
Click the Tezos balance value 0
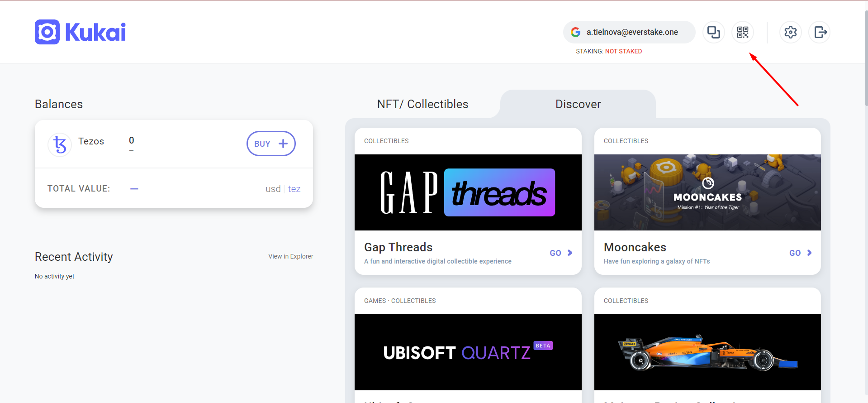tap(132, 140)
